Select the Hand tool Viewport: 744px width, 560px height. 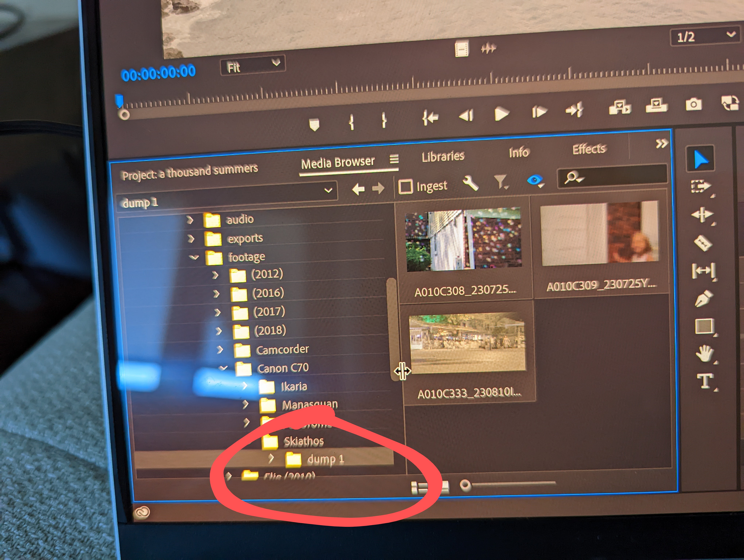point(704,354)
